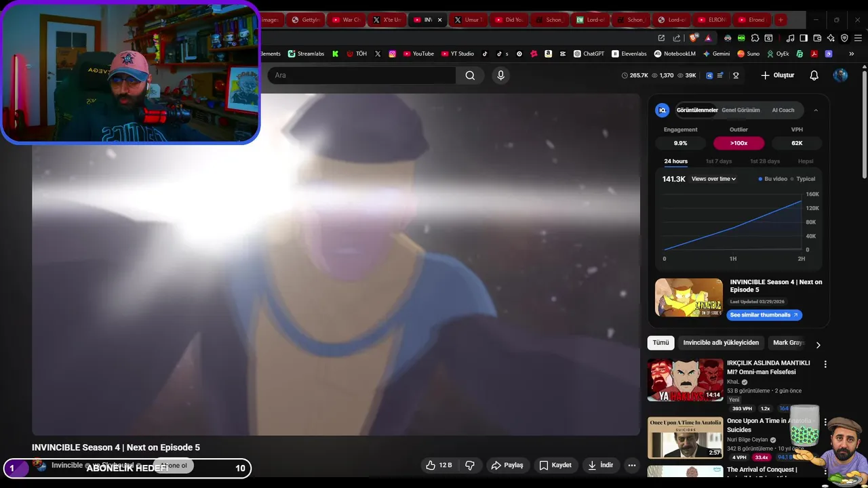Click the search magnifier button
The image size is (868, 488).
[x=470, y=75]
